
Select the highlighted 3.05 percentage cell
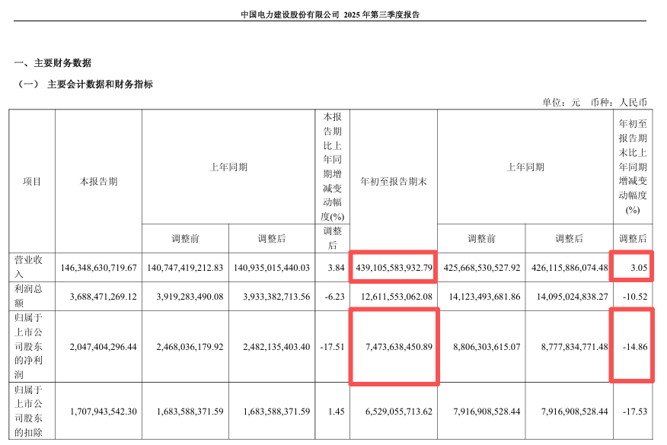pos(632,268)
